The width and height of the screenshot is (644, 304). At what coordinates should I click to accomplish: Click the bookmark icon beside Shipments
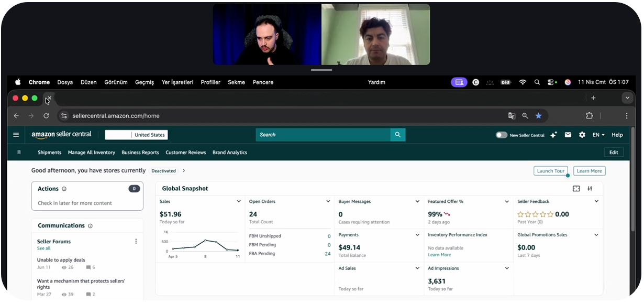click(19, 153)
